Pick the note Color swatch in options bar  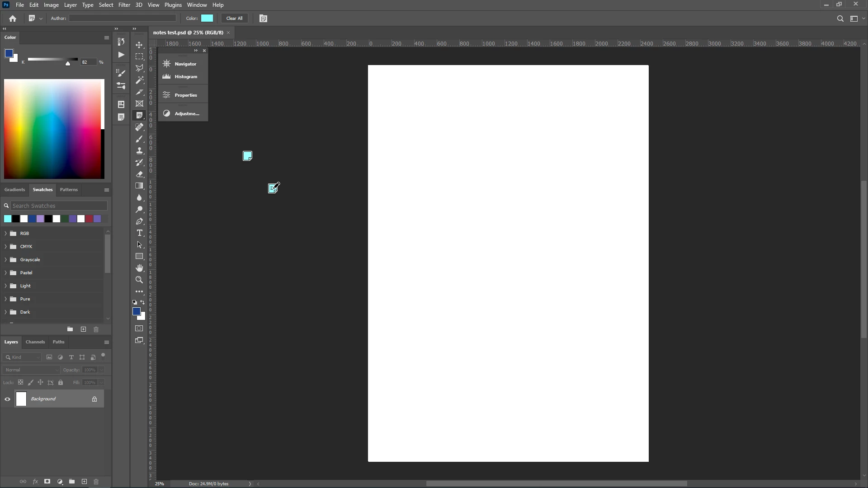coord(207,19)
